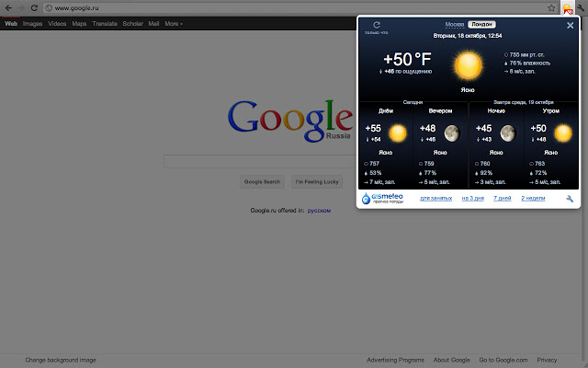Click the Change background image link
Screen dimensions: 588x368
[x=61, y=360]
